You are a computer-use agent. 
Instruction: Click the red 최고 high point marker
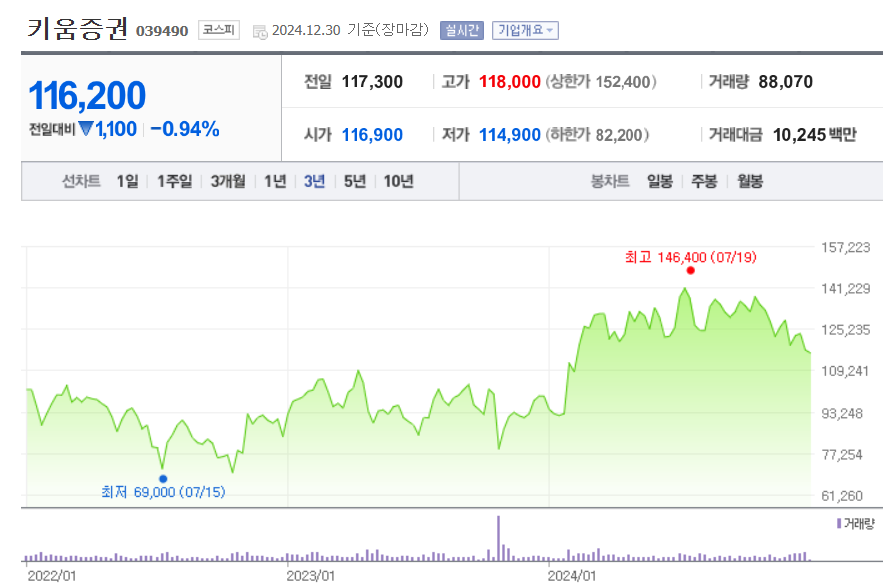(690, 271)
